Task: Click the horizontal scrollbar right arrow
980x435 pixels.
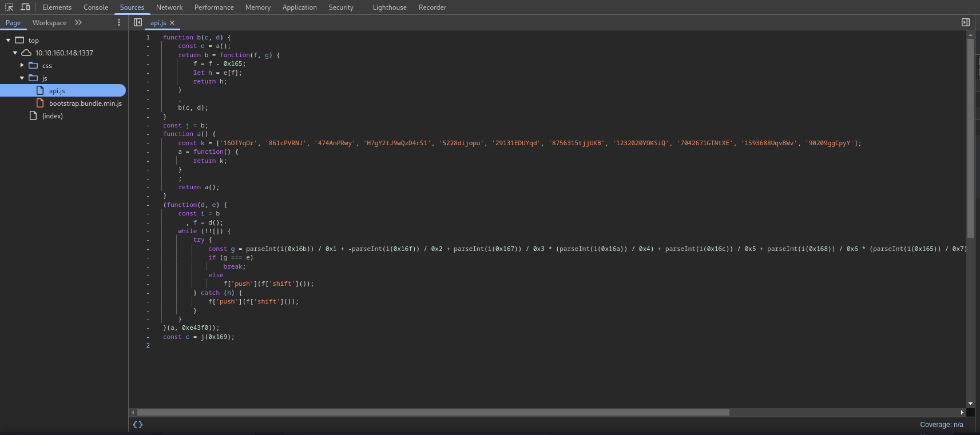Action: pyautogui.click(x=962, y=412)
